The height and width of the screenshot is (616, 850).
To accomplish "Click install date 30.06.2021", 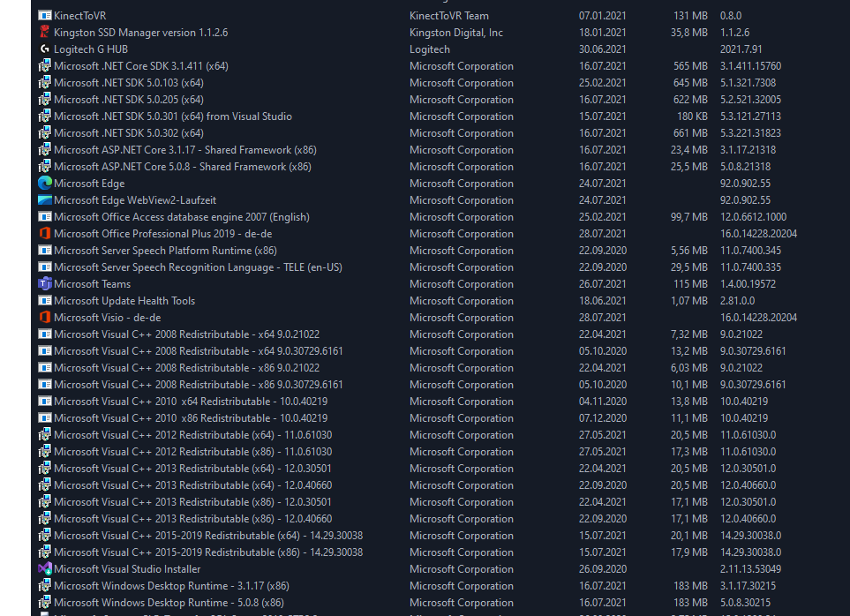I will 602,49.
